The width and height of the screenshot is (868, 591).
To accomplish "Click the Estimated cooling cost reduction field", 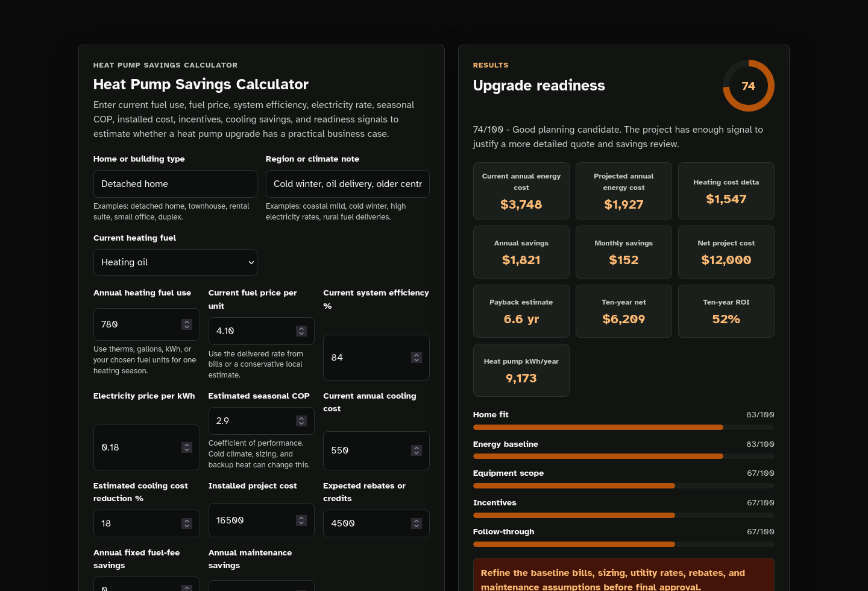I will (x=146, y=523).
